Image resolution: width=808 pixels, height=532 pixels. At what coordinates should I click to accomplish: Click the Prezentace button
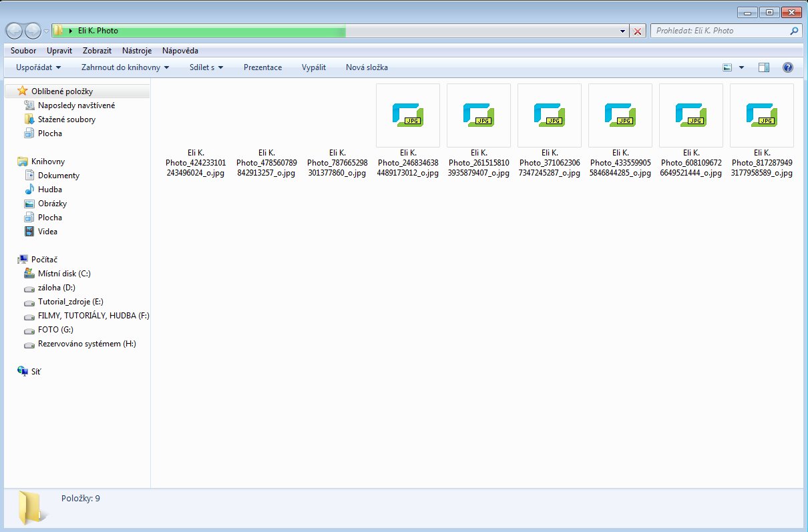click(x=262, y=67)
